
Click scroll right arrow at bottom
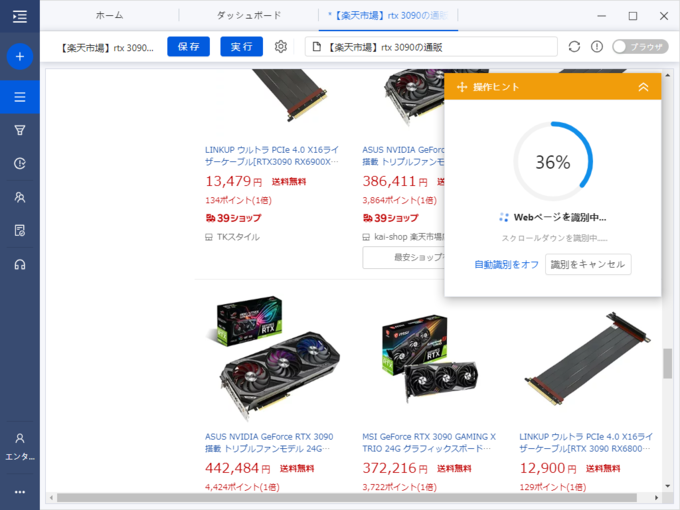(x=656, y=497)
